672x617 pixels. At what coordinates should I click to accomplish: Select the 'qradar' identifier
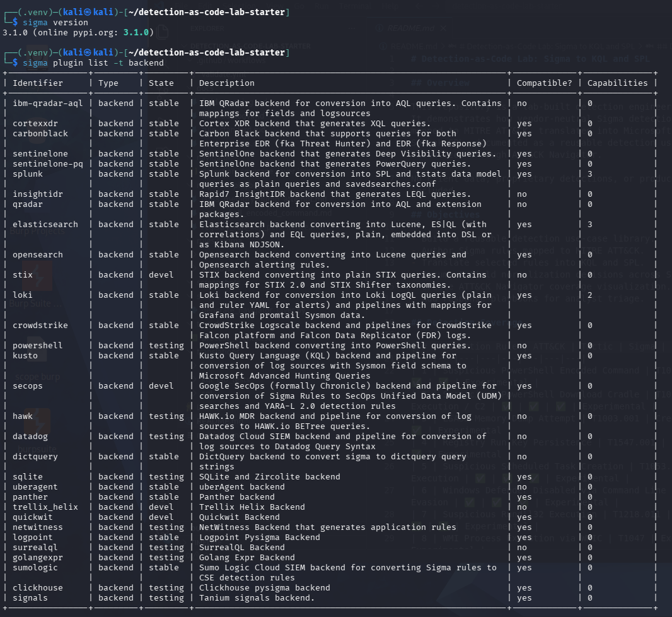(28, 204)
